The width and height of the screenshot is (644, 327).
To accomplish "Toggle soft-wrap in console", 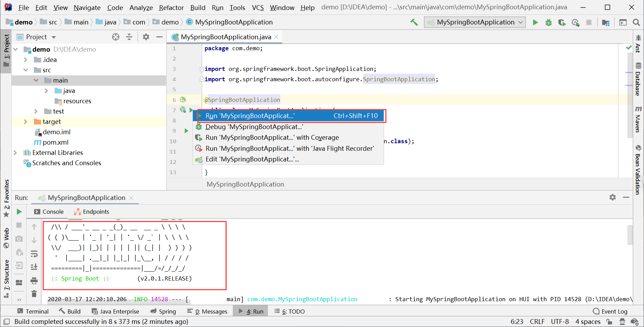I will pos(34,254).
